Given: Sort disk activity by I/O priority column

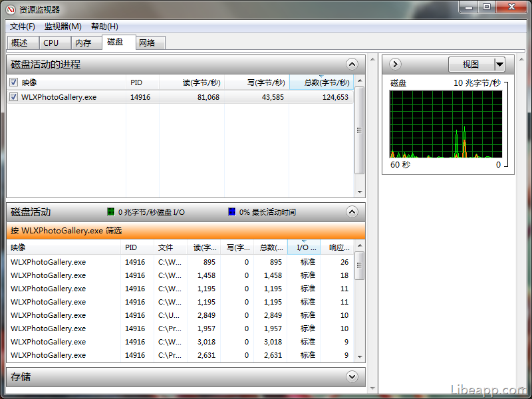Looking at the screenshot, I should pos(304,247).
